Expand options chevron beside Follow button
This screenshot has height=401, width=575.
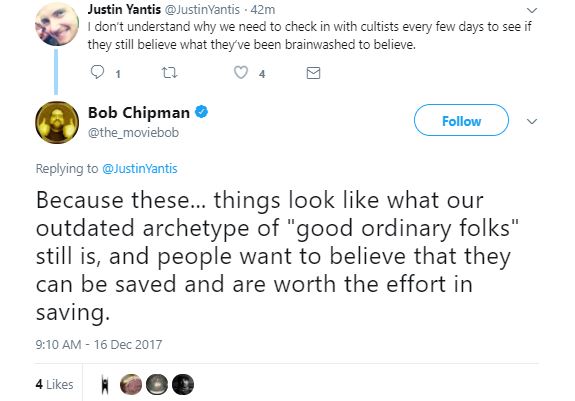(x=532, y=121)
